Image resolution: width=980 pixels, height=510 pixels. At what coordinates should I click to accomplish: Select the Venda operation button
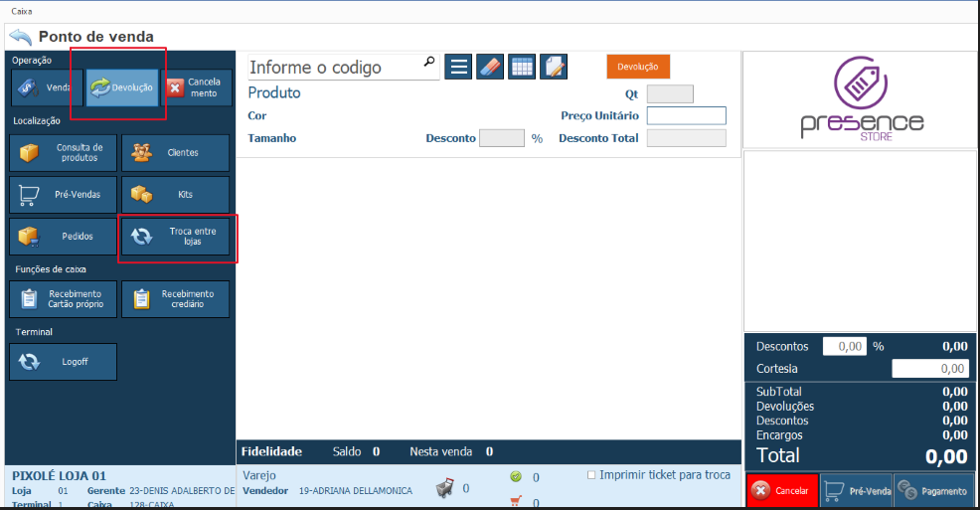pyautogui.click(x=47, y=87)
